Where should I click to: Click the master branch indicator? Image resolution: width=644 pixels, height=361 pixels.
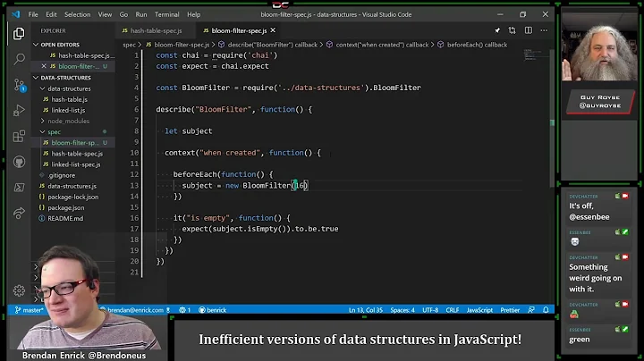29,310
